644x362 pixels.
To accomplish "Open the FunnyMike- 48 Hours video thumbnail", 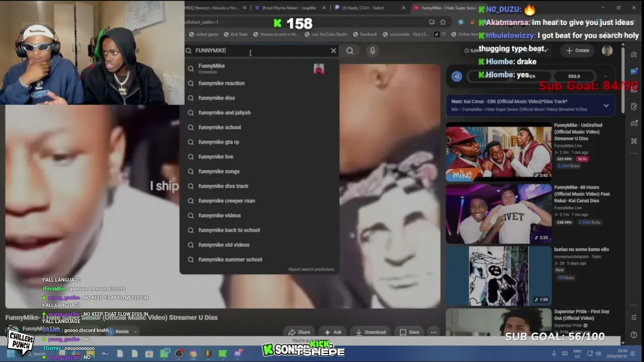I will [499, 213].
